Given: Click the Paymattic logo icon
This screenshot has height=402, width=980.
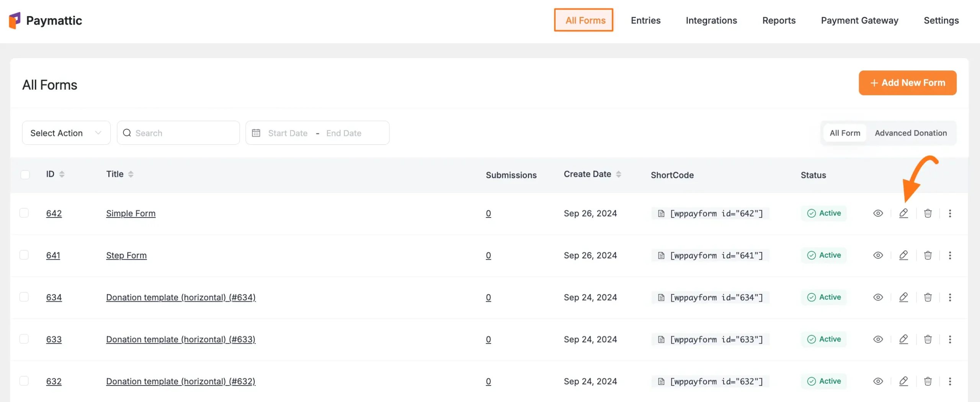Looking at the screenshot, I should click(x=15, y=20).
